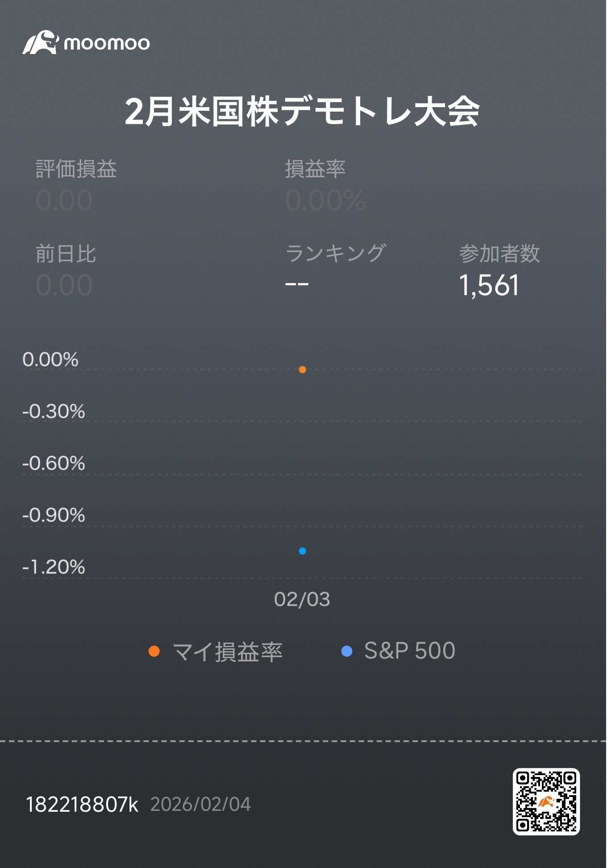
Task: Select the blue S&P 500 data point
Action: tap(302, 551)
